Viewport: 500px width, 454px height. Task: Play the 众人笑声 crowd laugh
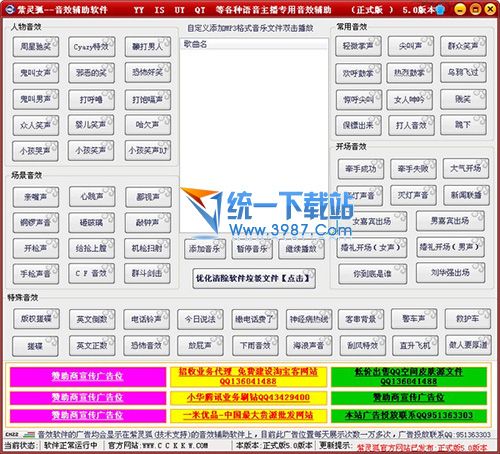(x=36, y=125)
